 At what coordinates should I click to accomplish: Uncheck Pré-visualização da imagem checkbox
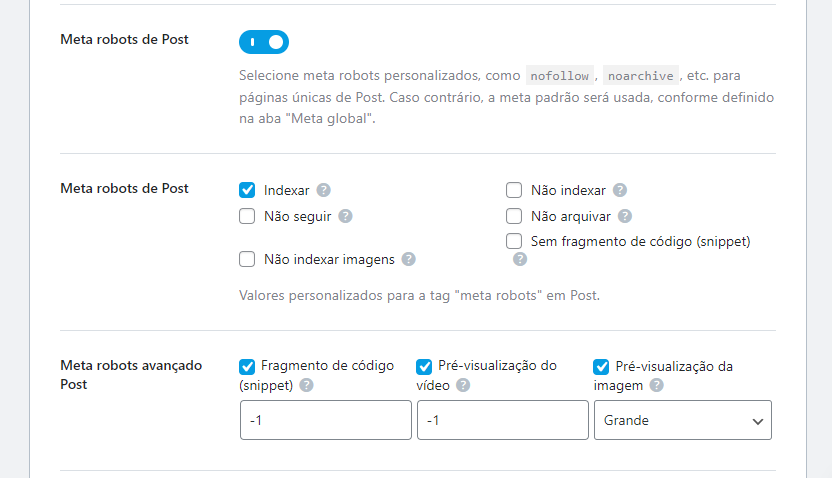click(x=602, y=366)
